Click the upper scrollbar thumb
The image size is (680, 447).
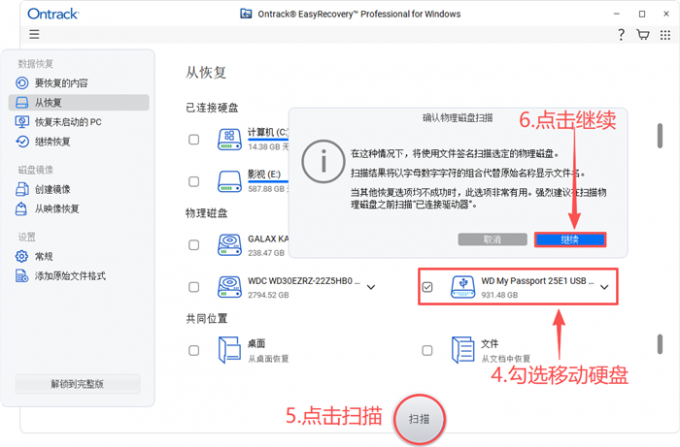click(x=660, y=136)
